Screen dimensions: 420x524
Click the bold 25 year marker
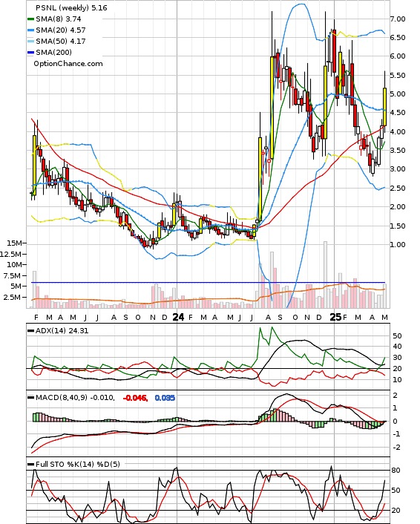[335, 317]
